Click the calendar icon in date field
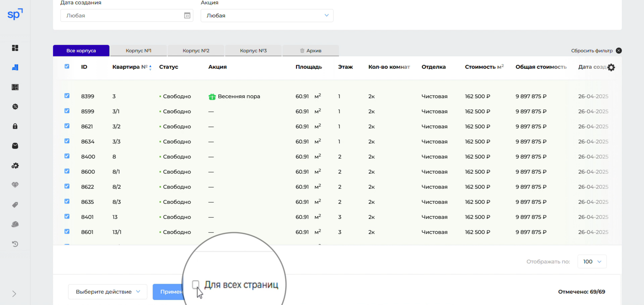The width and height of the screenshot is (644, 305). [x=187, y=16]
